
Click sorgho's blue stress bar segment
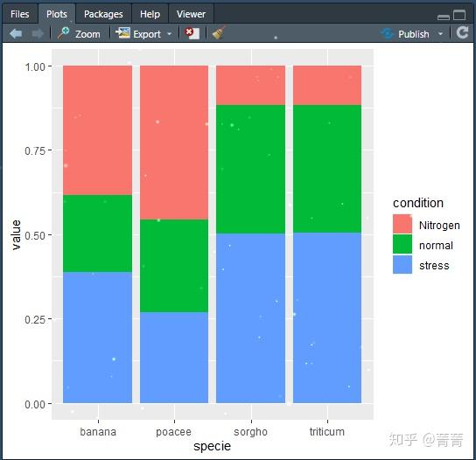tap(251, 318)
